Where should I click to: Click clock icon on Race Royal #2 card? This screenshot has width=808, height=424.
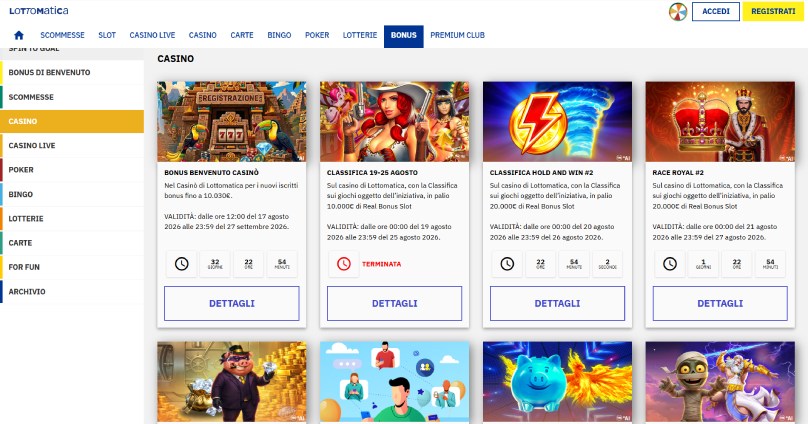pyautogui.click(x=669, y=264)
